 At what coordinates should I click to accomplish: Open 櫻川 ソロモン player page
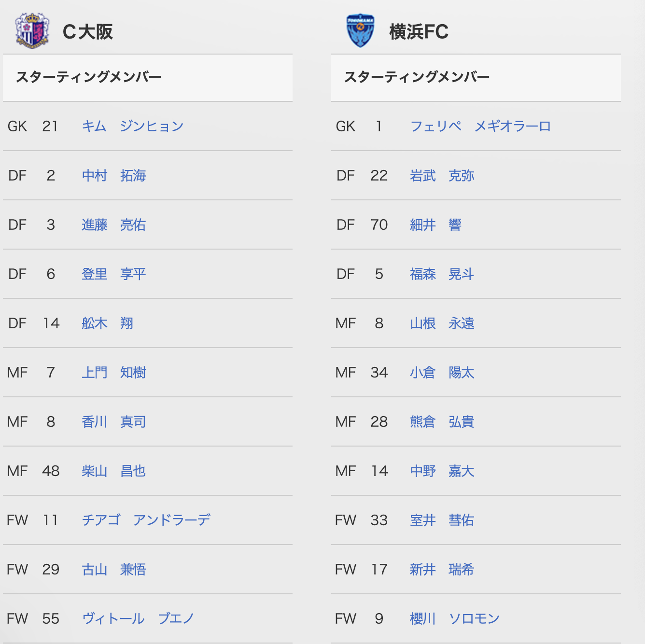(x=455, y=618)
